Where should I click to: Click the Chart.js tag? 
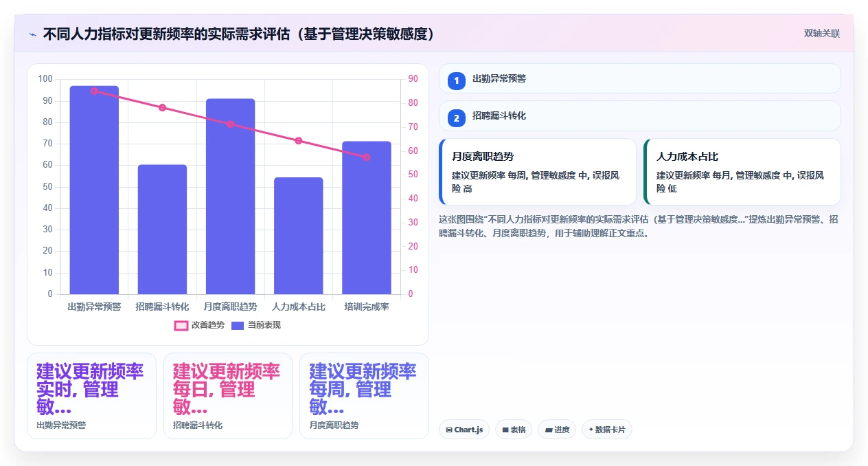pos(464,430)
